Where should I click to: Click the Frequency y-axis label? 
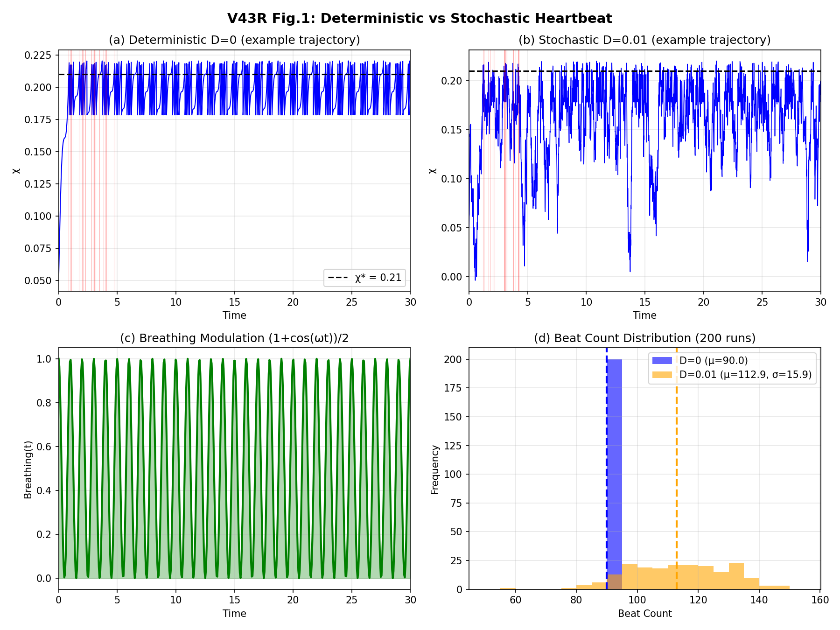click(435, 469)
